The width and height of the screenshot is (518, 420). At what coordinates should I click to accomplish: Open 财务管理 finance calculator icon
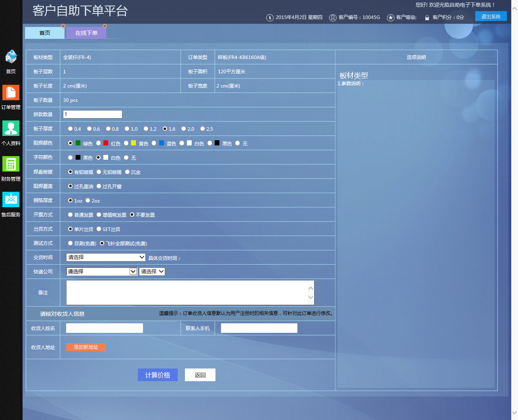coord(11,164)
